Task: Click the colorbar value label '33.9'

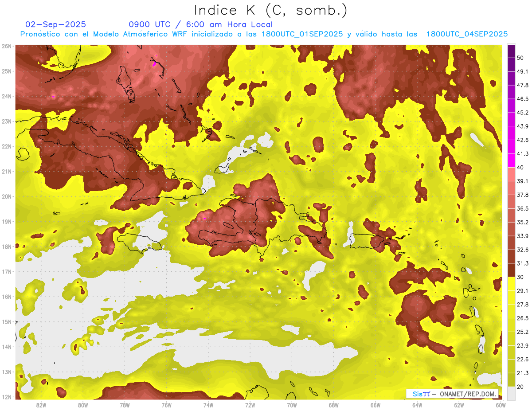Action: [522, 236]
